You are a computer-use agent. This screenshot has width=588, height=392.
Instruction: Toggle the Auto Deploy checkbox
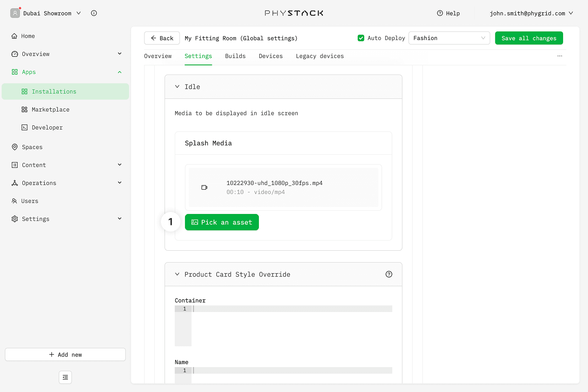point(361,38)
